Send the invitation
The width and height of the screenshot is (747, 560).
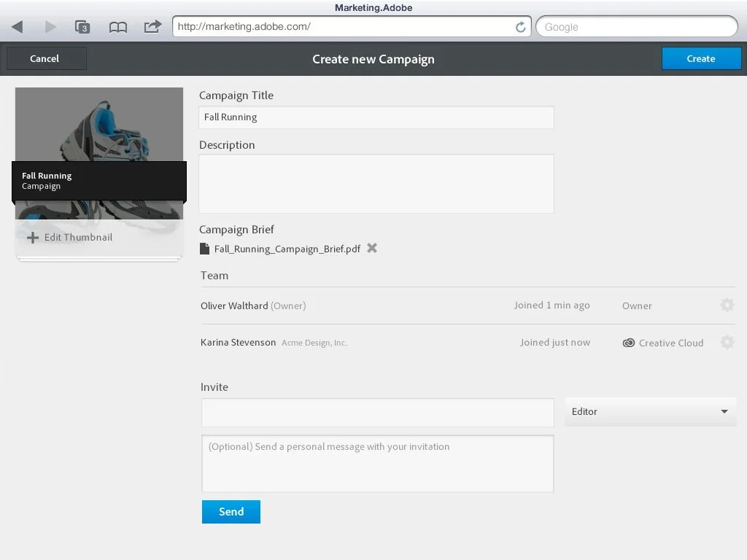[231, 511]
